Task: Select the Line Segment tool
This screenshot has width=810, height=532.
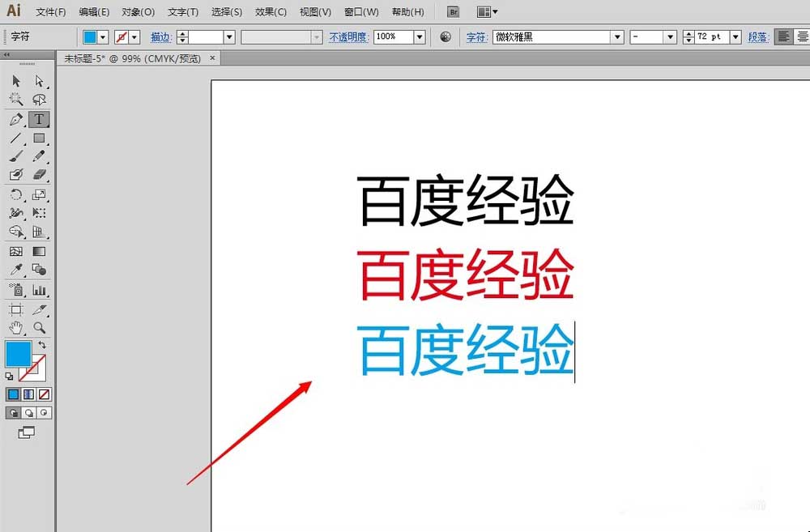Action: 16,138
